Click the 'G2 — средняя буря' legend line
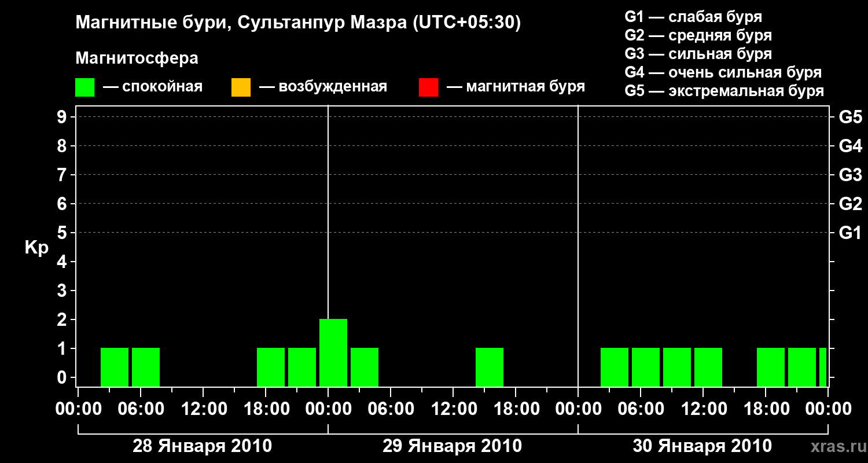Screen dimensions: 868x463 (698, 35)
